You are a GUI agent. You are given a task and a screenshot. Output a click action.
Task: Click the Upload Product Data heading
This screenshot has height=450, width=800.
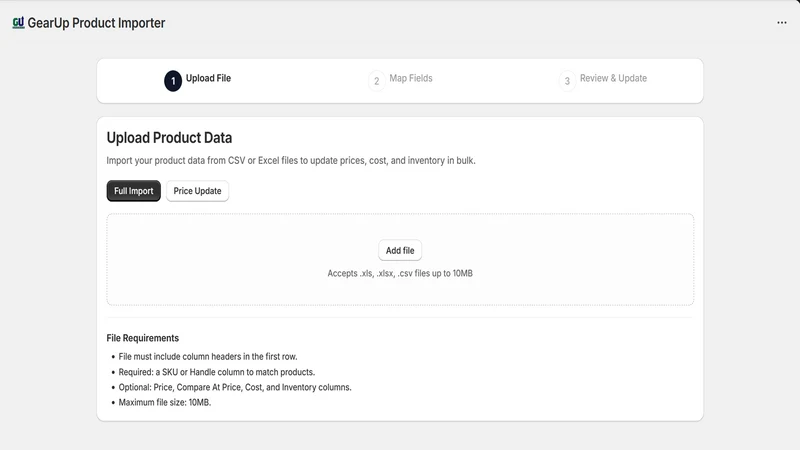click(x=169, y=138)
